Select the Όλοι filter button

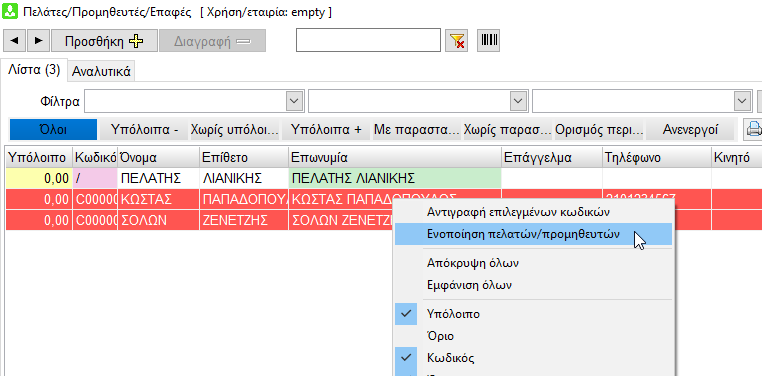coord(53,130)
